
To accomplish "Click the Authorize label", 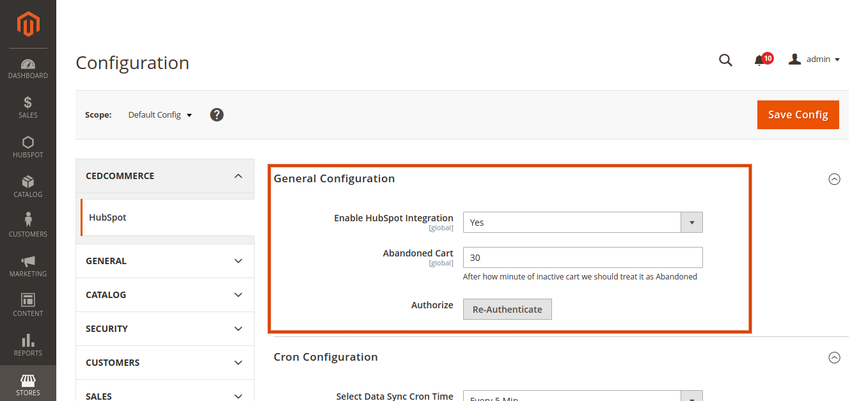I will (x=432, y=305).
